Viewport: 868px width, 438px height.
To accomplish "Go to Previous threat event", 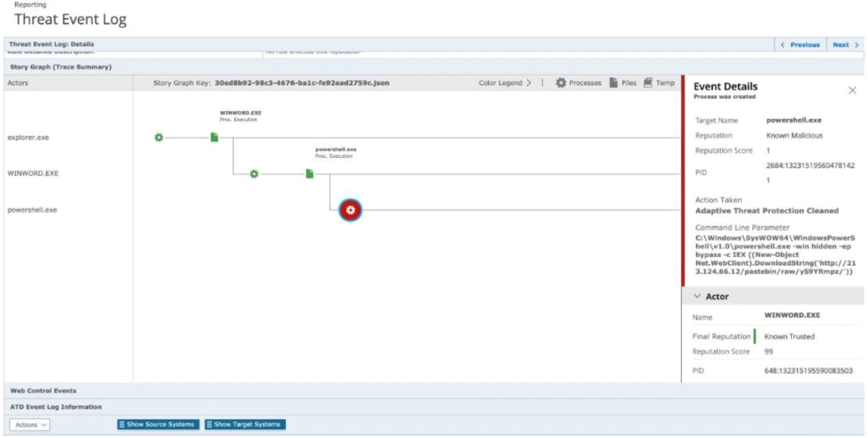I will [800, 45].
